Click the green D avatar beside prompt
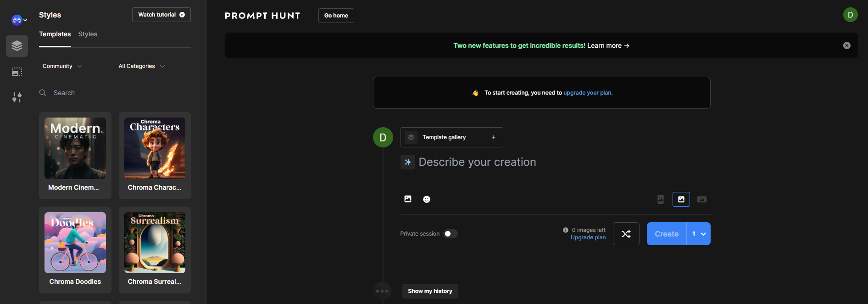Screen dimensions: 868x304 [383, 137]
